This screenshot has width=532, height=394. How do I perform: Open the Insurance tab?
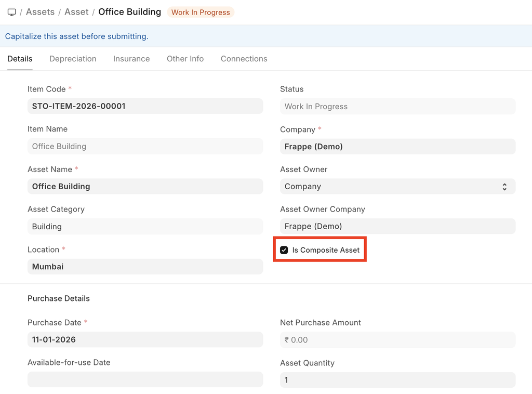tap(131, 59)
